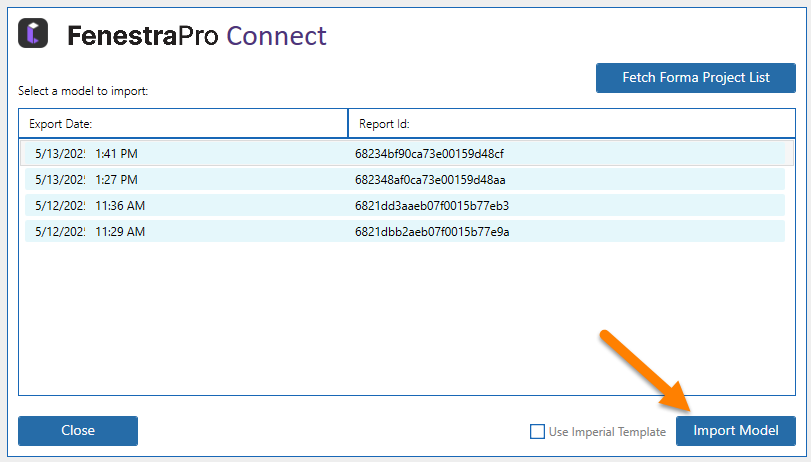Select report 68234bf90ca73e00159d48cf
811x462 pixels.
(405, 154)
